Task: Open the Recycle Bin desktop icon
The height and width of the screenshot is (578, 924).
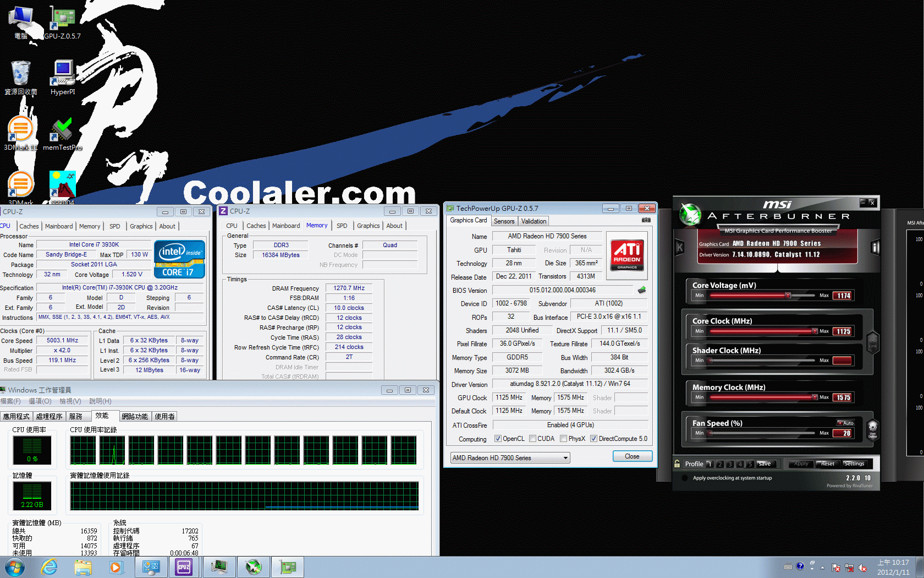Action: pos(21,78)
